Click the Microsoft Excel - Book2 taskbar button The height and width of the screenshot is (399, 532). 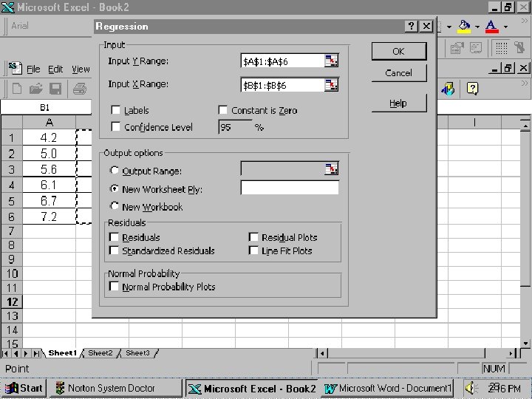(252, 388)
